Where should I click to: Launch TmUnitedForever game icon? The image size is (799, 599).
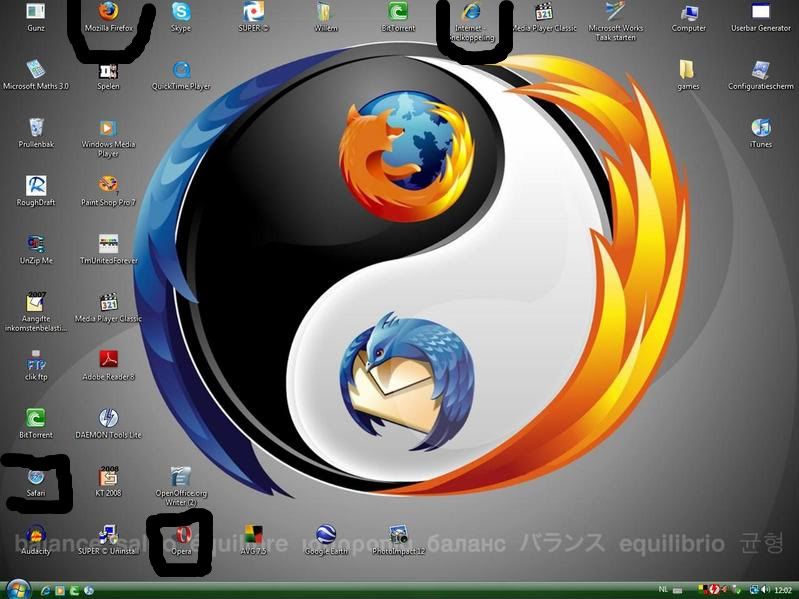click(109, 249)
